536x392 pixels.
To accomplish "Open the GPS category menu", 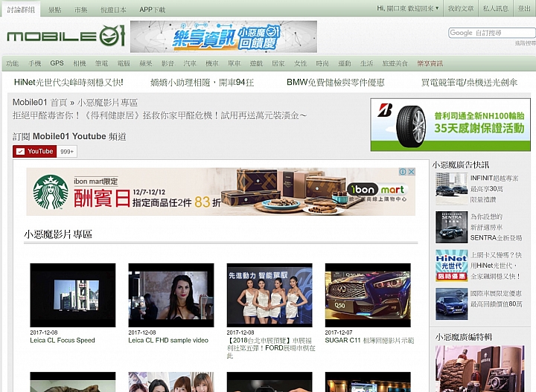I will tap(57, 63).
